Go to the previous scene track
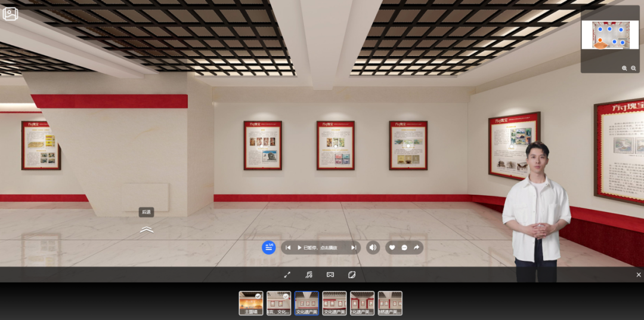This screenshot has width=644, height=320. 288,248
